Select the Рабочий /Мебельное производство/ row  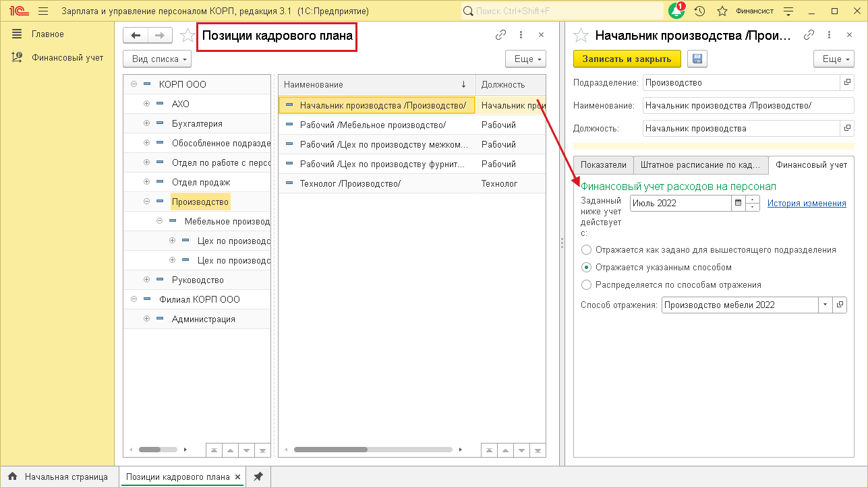point(412,125)
